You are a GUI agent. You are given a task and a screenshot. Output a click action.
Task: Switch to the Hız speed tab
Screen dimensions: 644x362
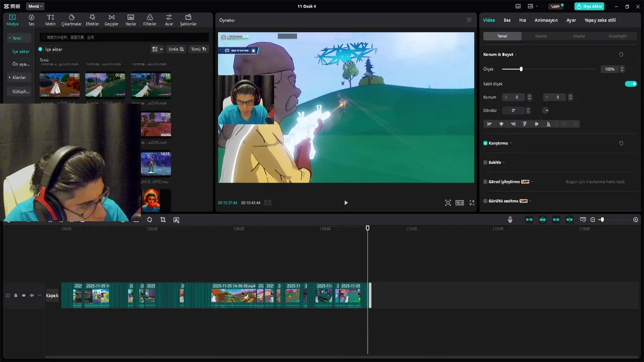tap(522, 20)
